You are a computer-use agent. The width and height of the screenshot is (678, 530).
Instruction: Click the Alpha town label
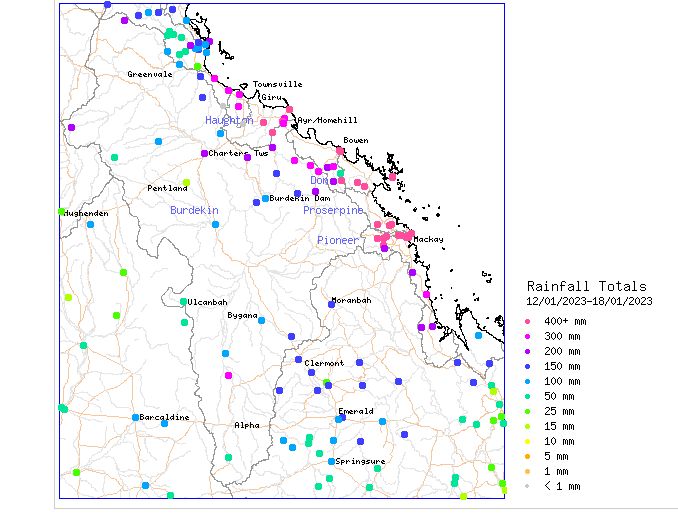pyautogui.click(x=247, y=425)
